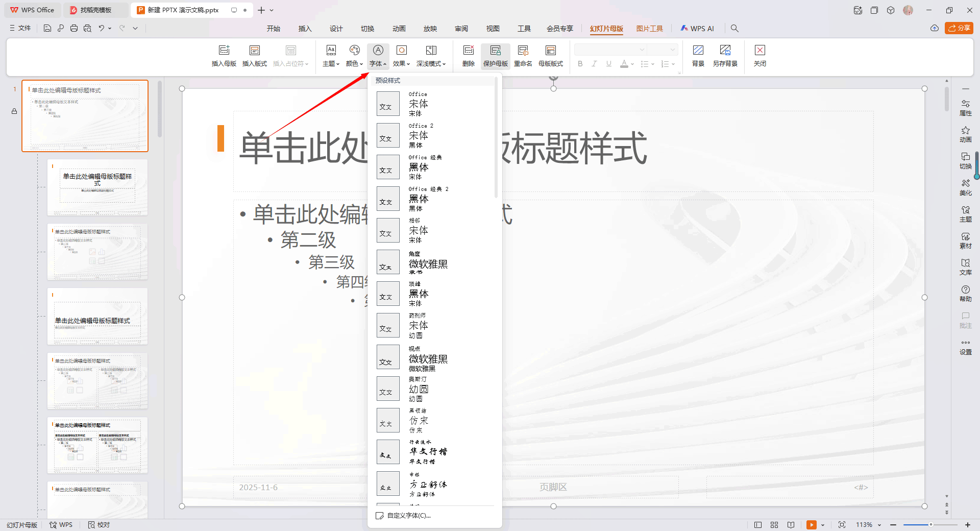Viewport: 980px width, 531px height.
Task: Open the 保护母版 tool
Action: 495,55
